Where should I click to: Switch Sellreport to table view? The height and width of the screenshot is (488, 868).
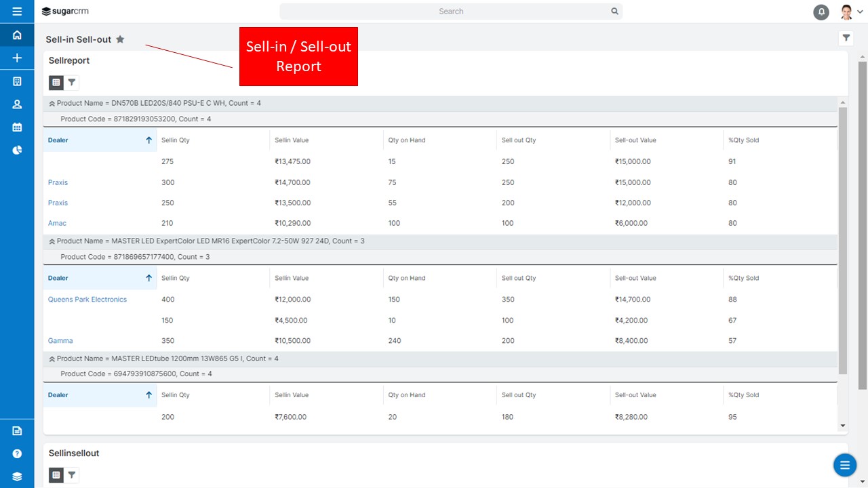pos(56,83)
